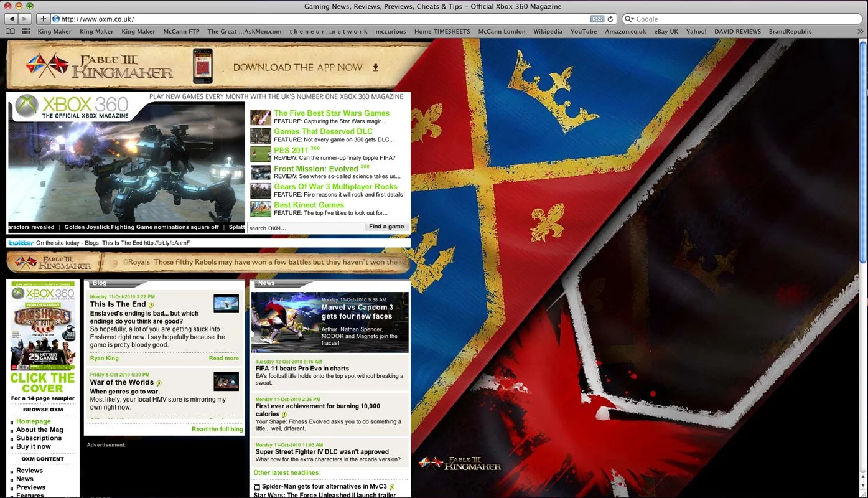Open Buy it now sidebar link
This screenshot has width=868, height=498.
pos(34,446)
